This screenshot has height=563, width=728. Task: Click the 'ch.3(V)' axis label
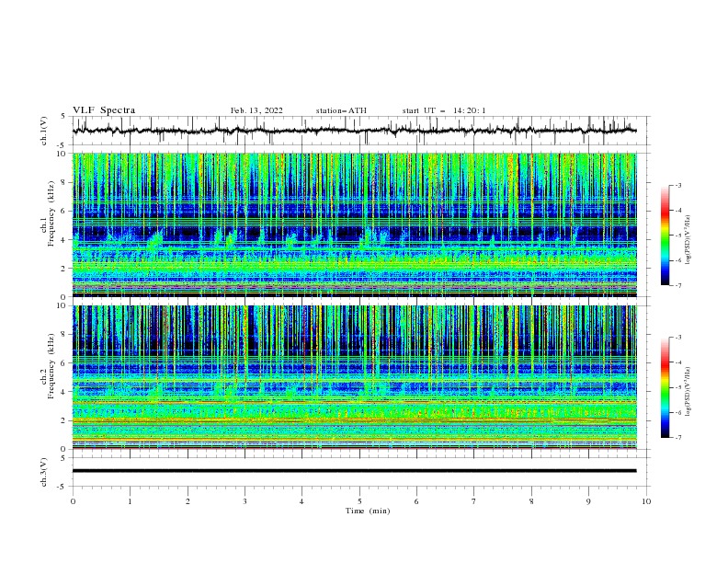44,472
